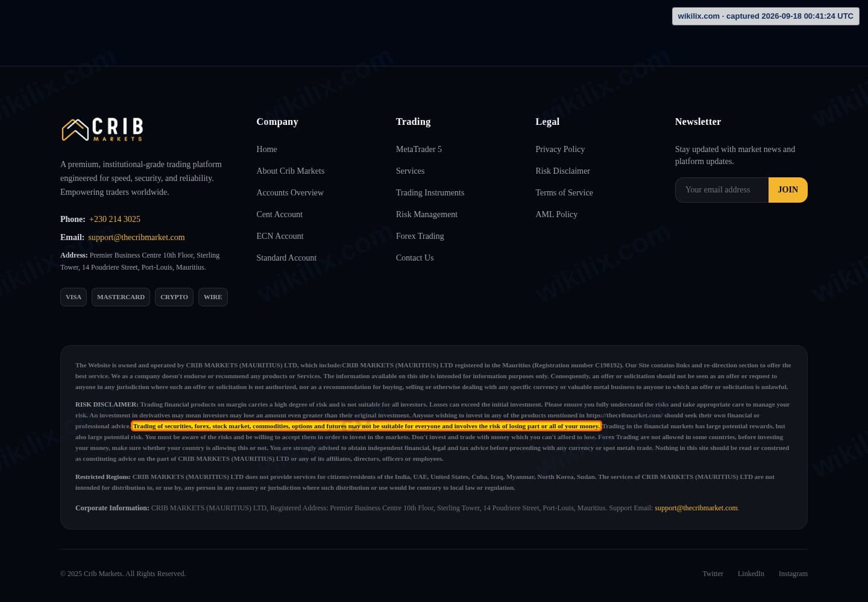Click the Corporate Information label
Image resolution: width=868 pixels, height=602 pixels.
pyautogui.click(x=112, y=508)
